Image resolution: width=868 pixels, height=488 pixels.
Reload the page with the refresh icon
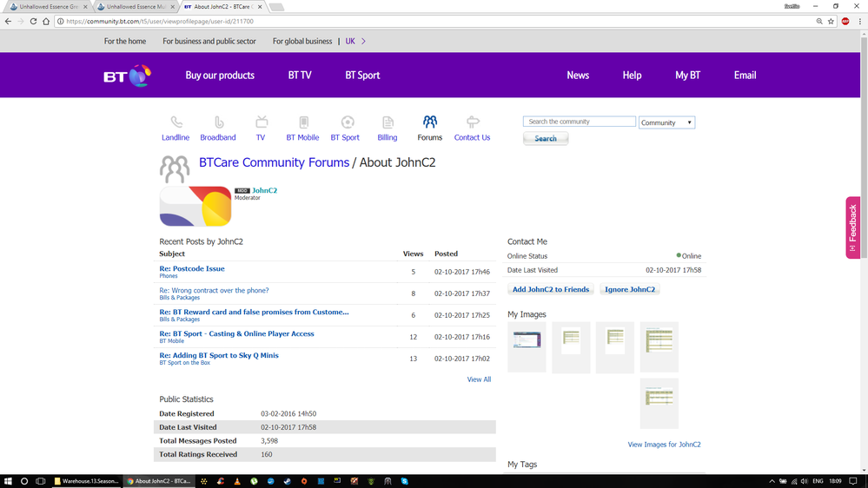pos(33,21)
